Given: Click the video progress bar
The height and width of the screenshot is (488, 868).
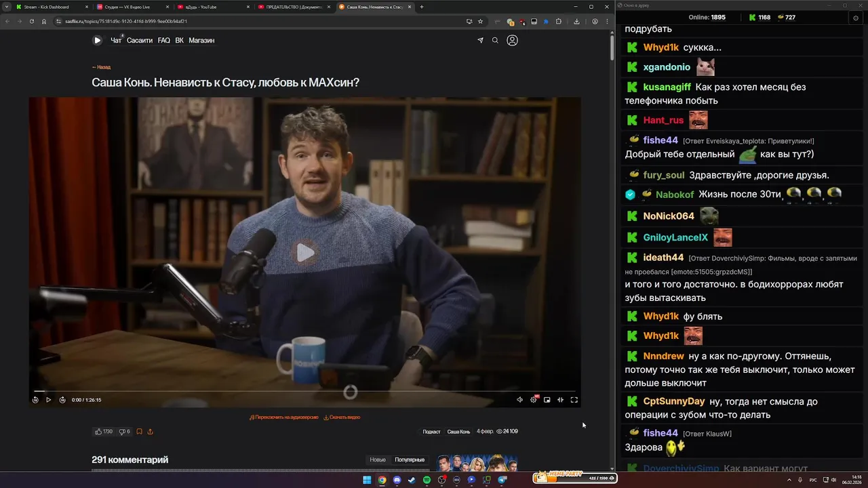Looking at the screenshot, I should pyautogui.click(x=304, y=391).
